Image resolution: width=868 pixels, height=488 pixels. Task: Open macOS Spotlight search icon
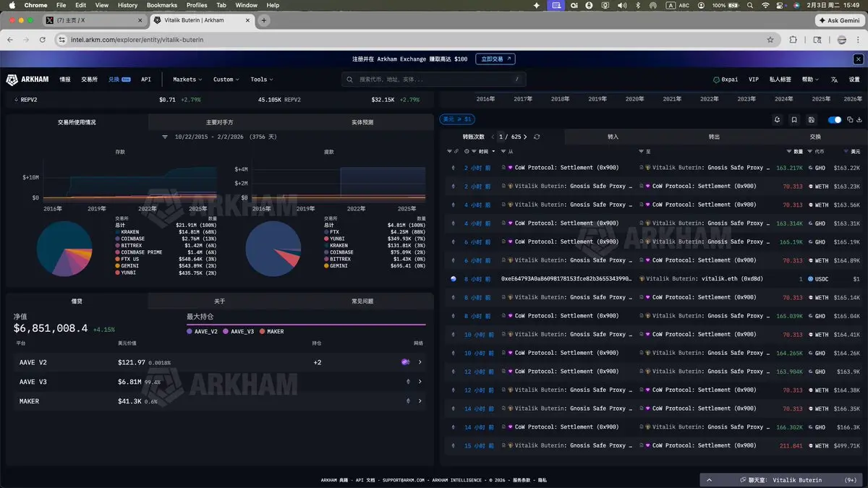coord(752,5)
